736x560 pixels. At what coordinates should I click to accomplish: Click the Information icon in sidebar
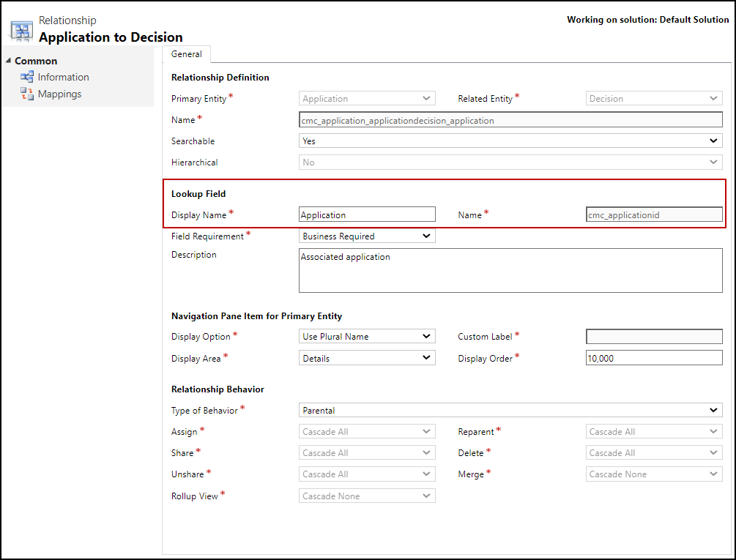tap(27, 77)
